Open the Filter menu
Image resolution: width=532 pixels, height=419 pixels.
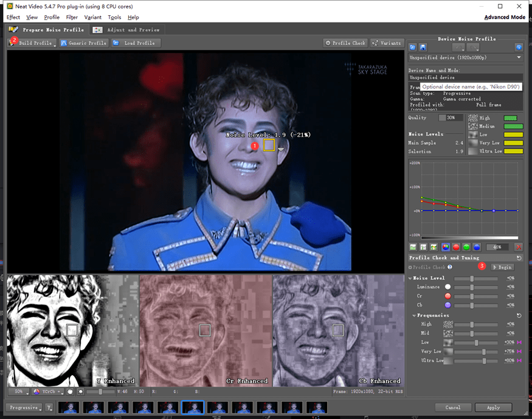pos(72,17)
